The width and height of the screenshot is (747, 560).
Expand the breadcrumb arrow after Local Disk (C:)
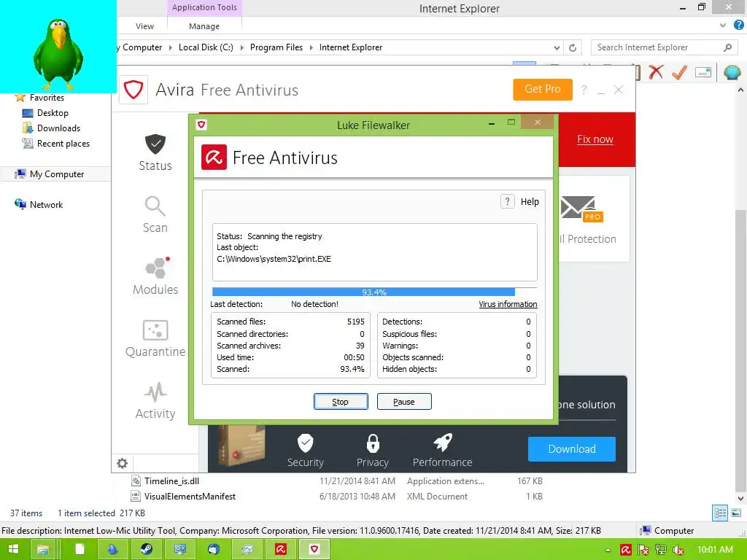coord(241,47)
